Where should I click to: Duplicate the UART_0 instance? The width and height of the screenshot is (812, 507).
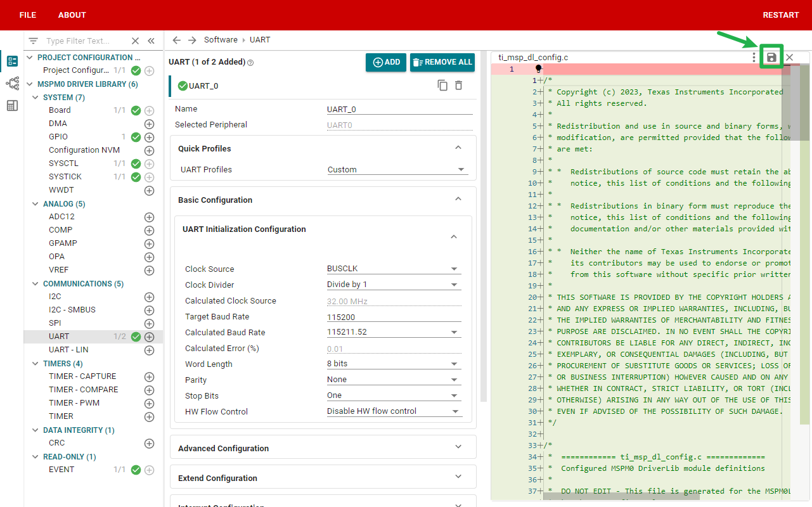[x=442, y=86]
